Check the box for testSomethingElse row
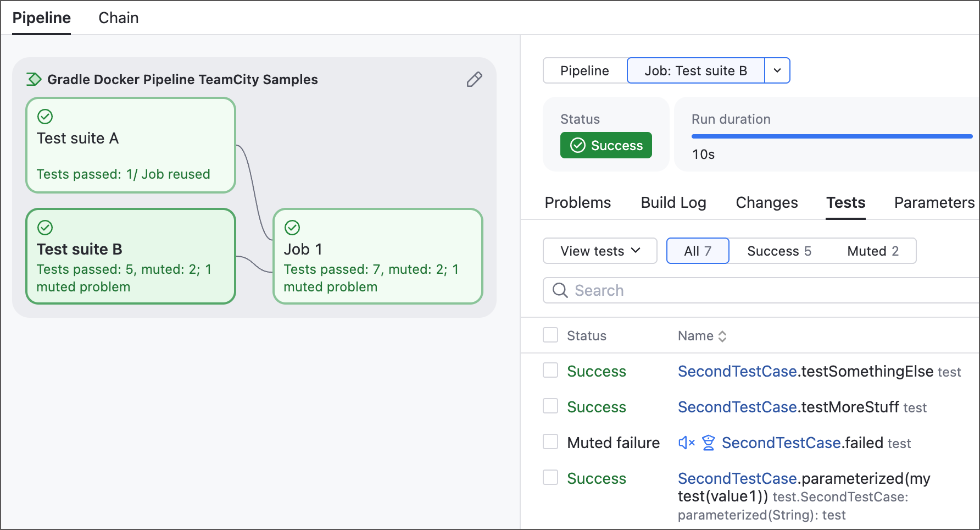Screen dimensions: 980x530 [550, 370]
